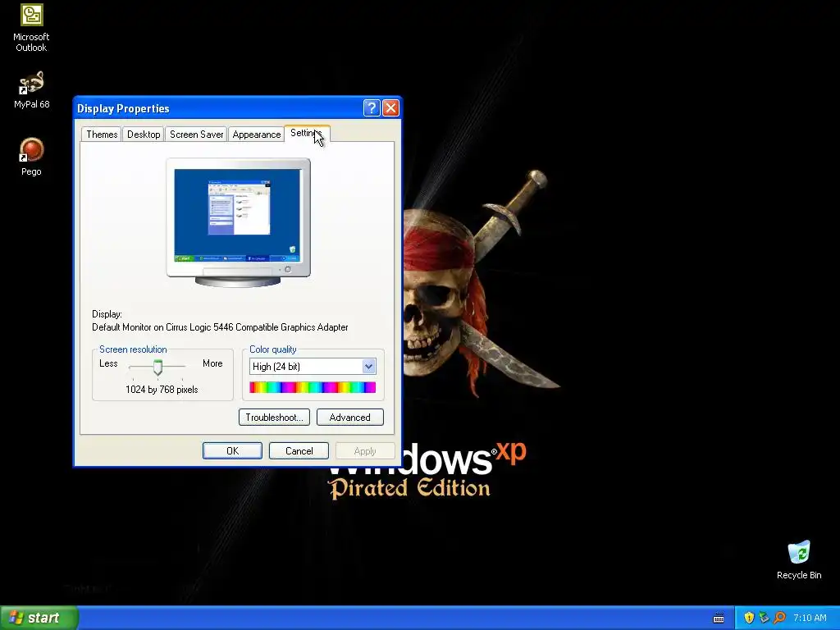Select the Recycle Bin icon
840x630 pixels.
pos(799,559)
